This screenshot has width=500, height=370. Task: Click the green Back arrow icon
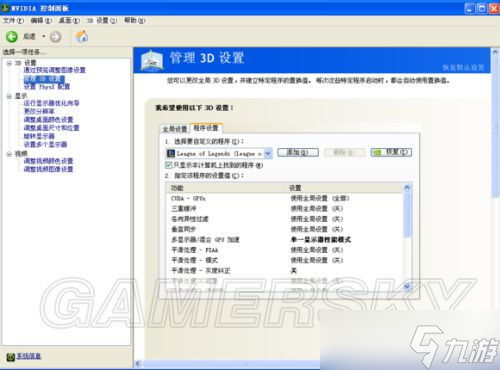pyautogui.click(x=12, y=36)
